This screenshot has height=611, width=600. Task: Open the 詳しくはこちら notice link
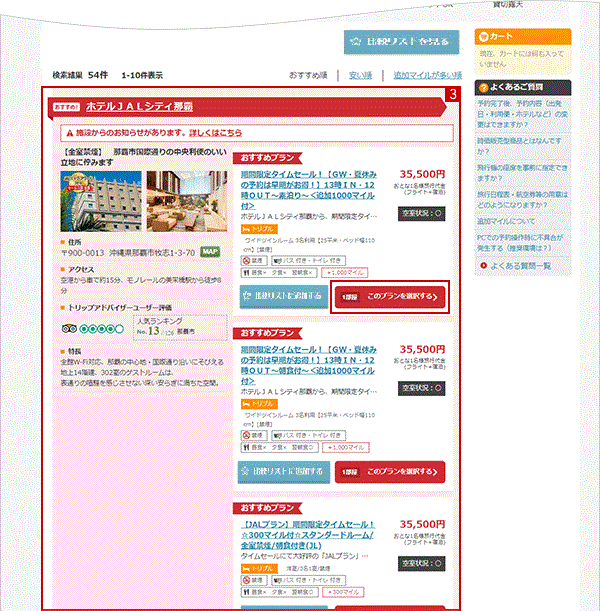point(215,132)
